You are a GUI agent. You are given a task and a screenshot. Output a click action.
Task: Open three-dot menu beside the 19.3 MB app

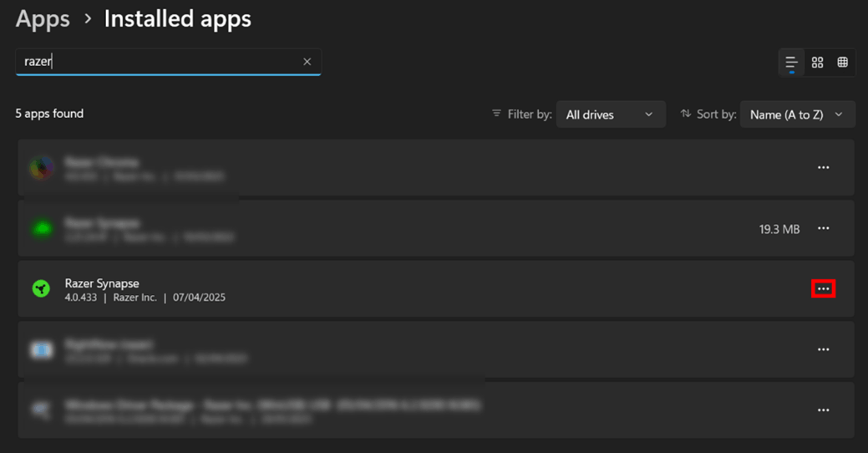(x=823, y=228)
